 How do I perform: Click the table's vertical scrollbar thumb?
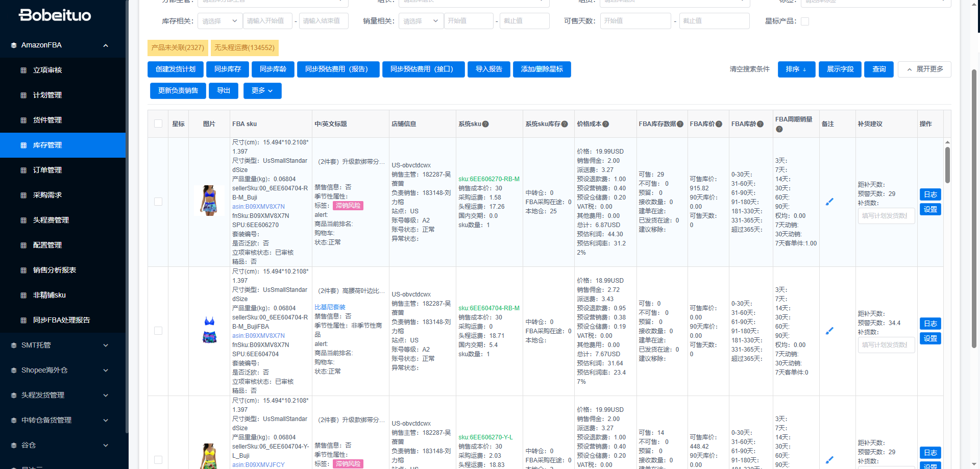[947, 164]
